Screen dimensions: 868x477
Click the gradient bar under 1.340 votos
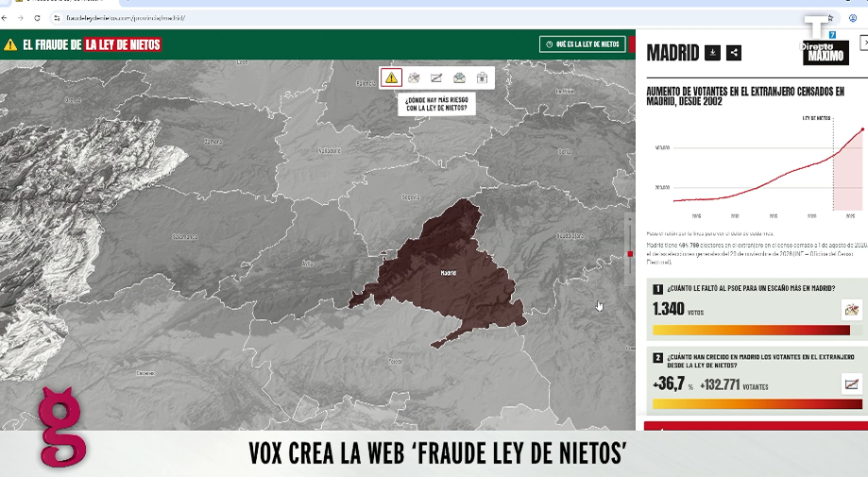pos(751,331)
